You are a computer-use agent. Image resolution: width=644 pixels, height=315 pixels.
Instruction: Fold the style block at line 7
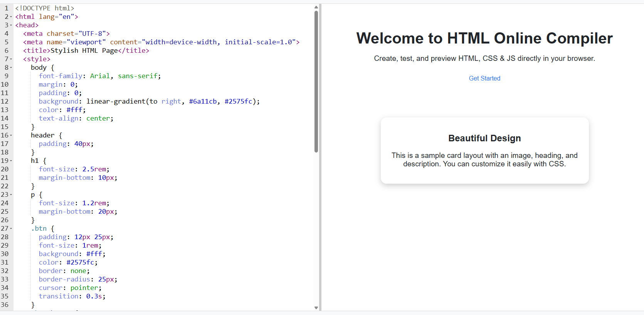(x=11, y=59)
